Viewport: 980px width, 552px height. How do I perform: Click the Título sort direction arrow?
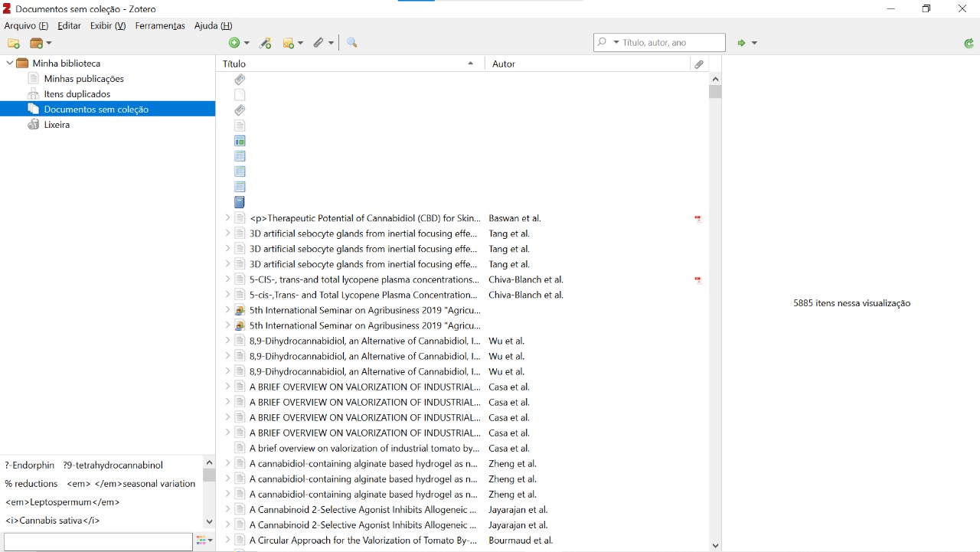[x=471, y=64]
